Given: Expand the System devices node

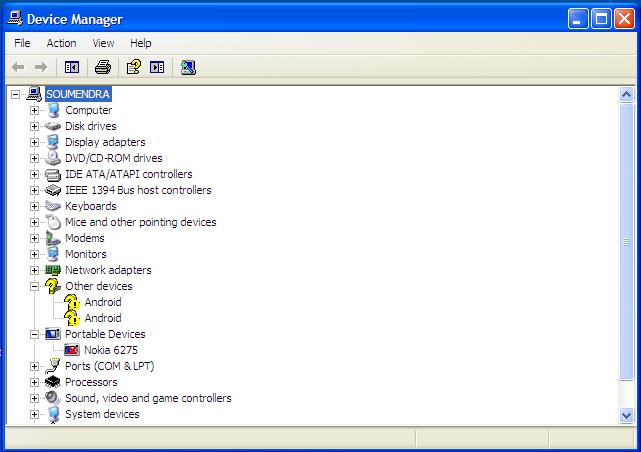Looking at the screenshot, I should tap(34, 414).
